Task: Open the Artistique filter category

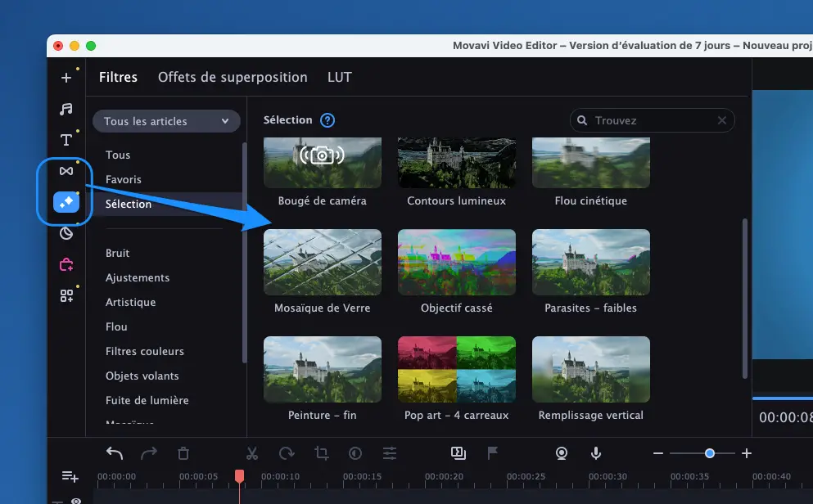Action: (x=131, y=302)
